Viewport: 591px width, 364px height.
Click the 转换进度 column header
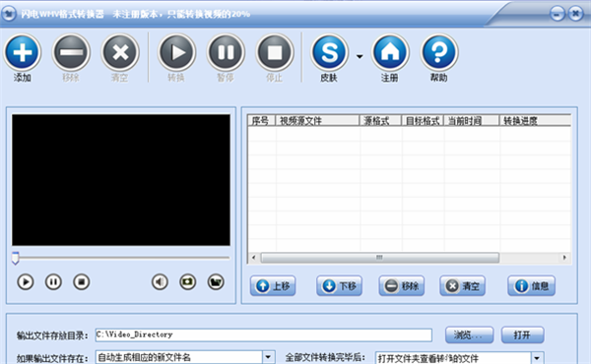(535, 121)
